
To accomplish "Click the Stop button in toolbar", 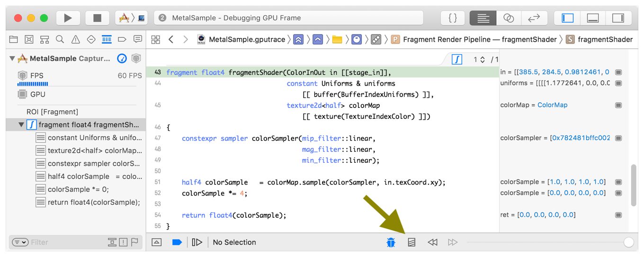I will (98, 18).
